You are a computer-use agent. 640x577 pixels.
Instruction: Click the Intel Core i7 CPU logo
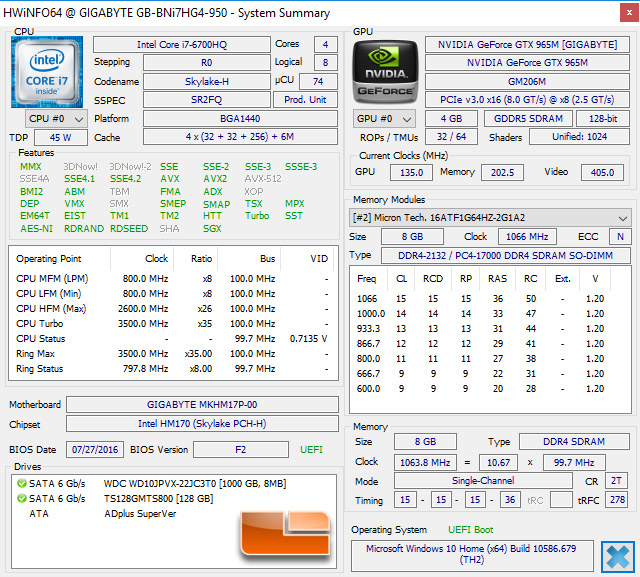coord(47,72)
